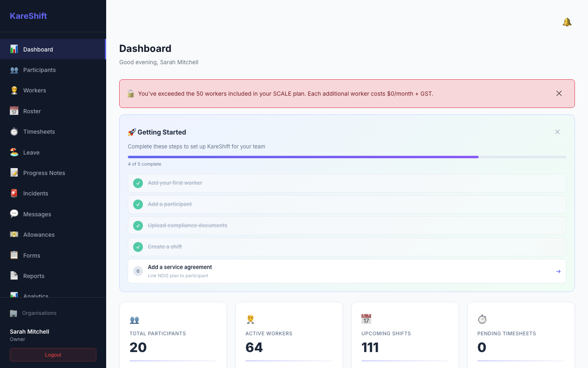The image size is (588, 368).
Task: Click the Organisations building icon
Action: pos(13,313)
